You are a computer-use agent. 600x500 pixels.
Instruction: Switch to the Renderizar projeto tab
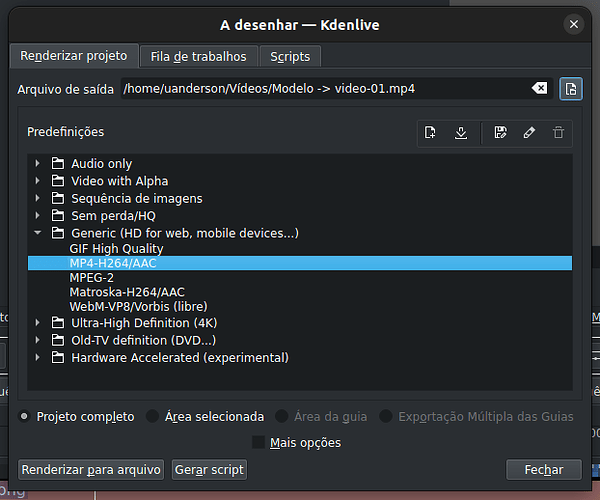tap(74, 56)
